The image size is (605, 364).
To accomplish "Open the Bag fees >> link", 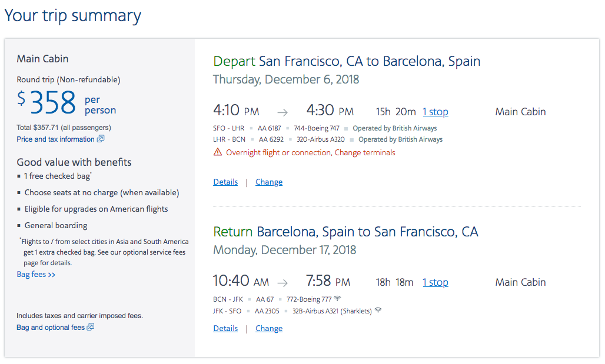I will coord(36,275).
